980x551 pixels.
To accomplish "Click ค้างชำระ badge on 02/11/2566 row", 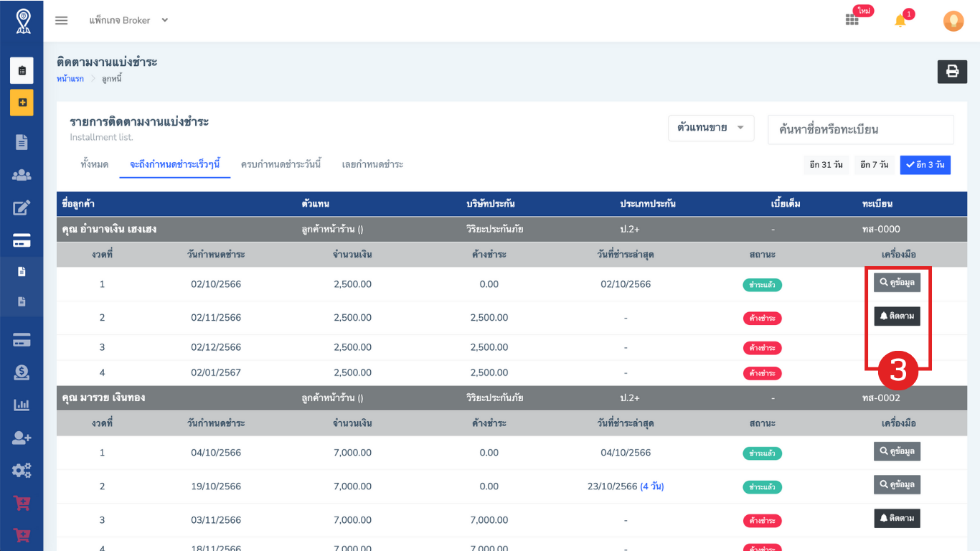I will tap(762, 319).
